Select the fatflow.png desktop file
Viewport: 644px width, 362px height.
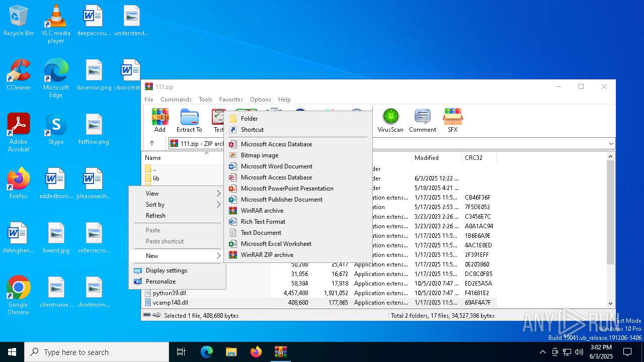[94, 129]
